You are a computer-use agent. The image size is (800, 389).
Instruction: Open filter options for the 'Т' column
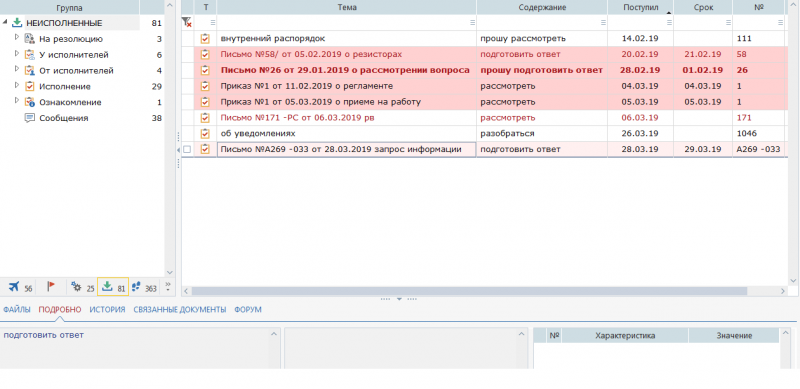212,22
